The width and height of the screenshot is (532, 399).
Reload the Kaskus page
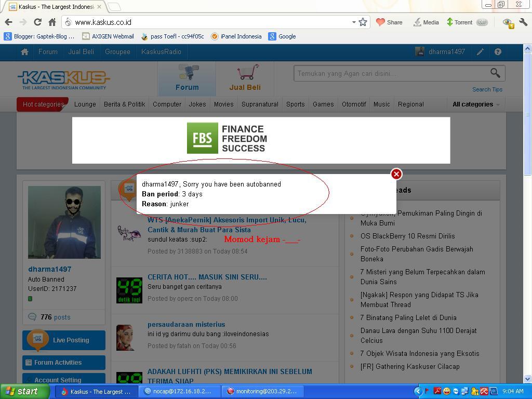[x=37, y=22]
